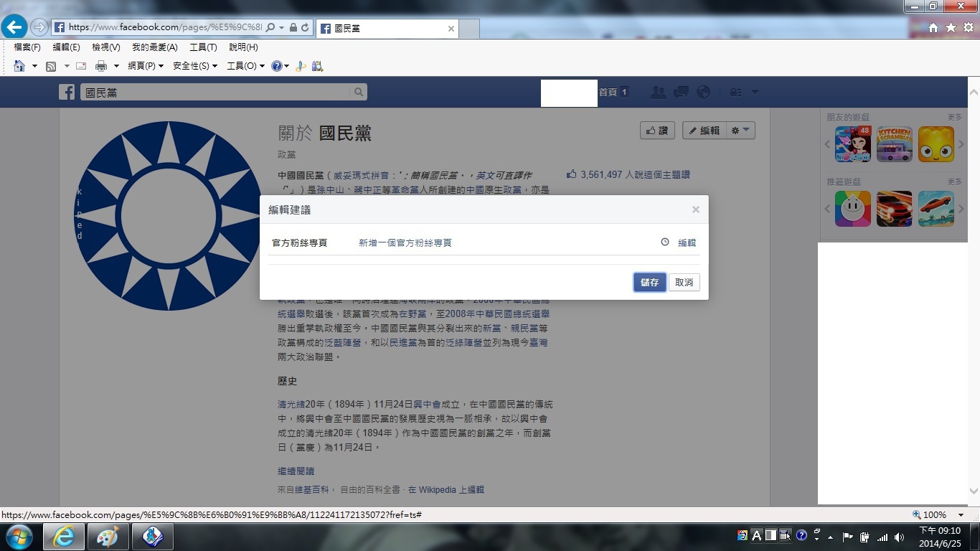Click the IE Favorites star icon
The image size is (980, 551).
tap(951, 27)
